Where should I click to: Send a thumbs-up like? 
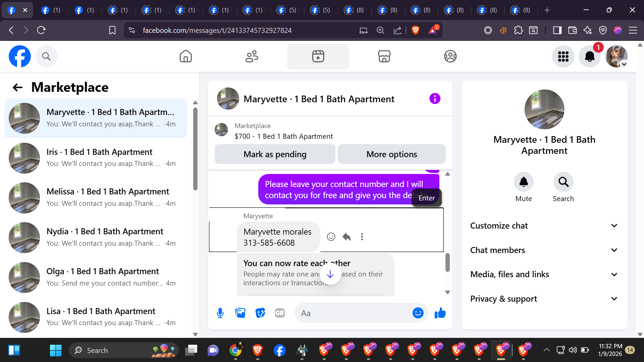point(440,313)
